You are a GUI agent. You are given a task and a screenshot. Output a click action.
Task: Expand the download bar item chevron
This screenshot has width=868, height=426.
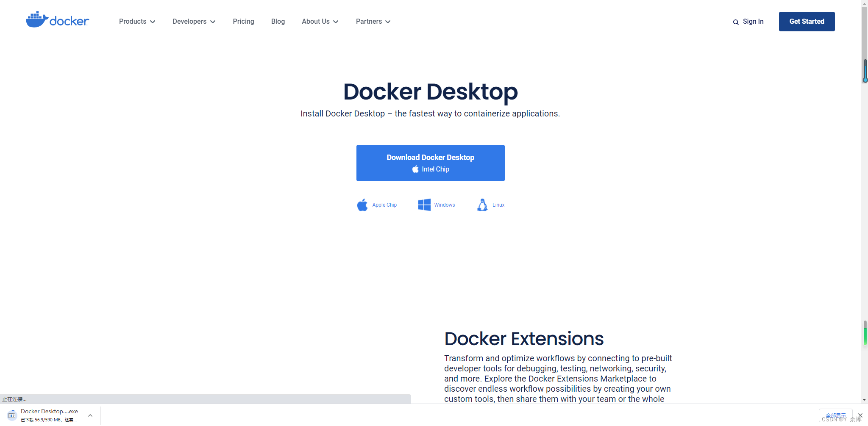[x=90, y=415]
